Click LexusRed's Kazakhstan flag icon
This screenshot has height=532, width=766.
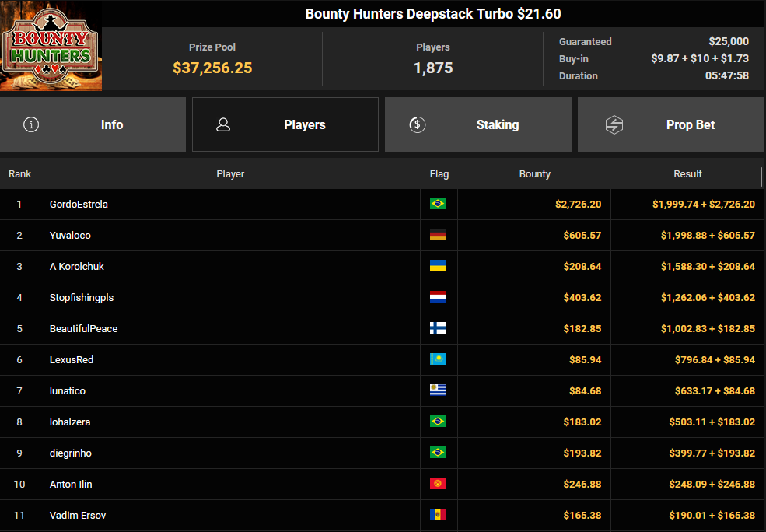pos(438,359)
